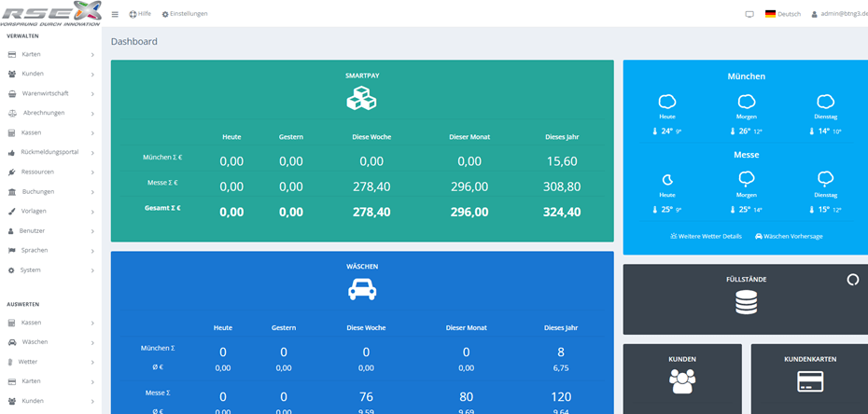The height and width of the screenshot is (414, 868).
Task: Click Kassen calculator icon under Auswerten
Action: tap(11, 323)
